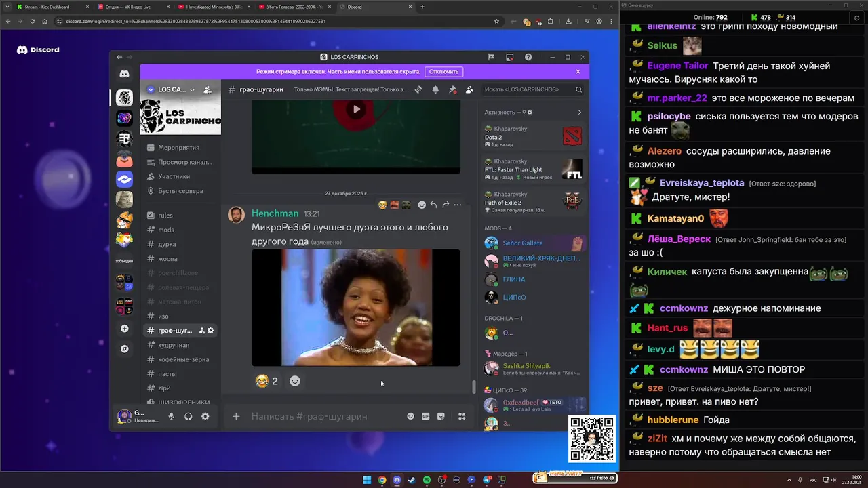Screen dimensions: 868x488
Task: Open user settings gear icon
Action: [205, 416]
